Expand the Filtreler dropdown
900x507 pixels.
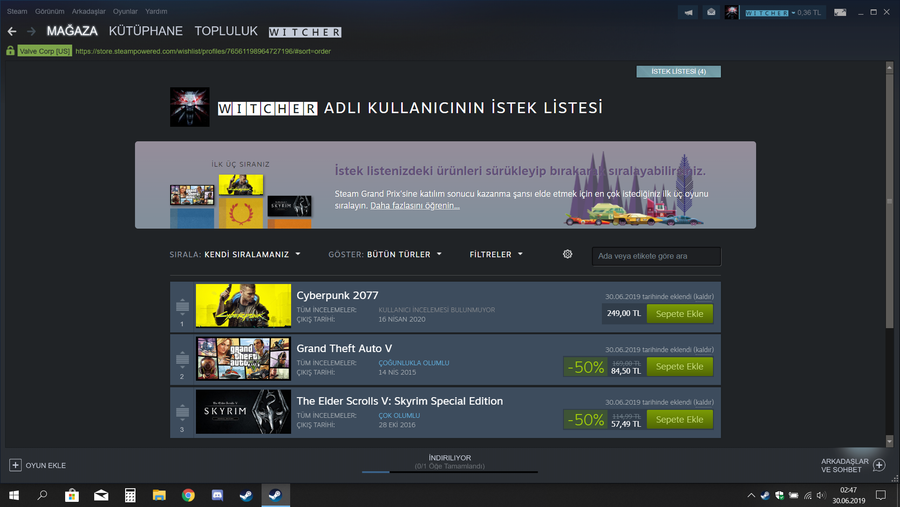pyautogui.click(x=496, y=254)
